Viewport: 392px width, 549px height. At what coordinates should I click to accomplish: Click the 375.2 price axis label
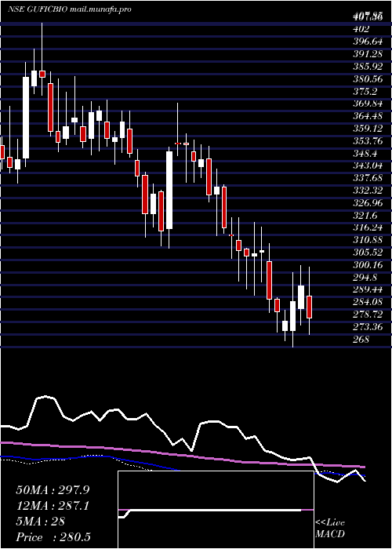367,91
